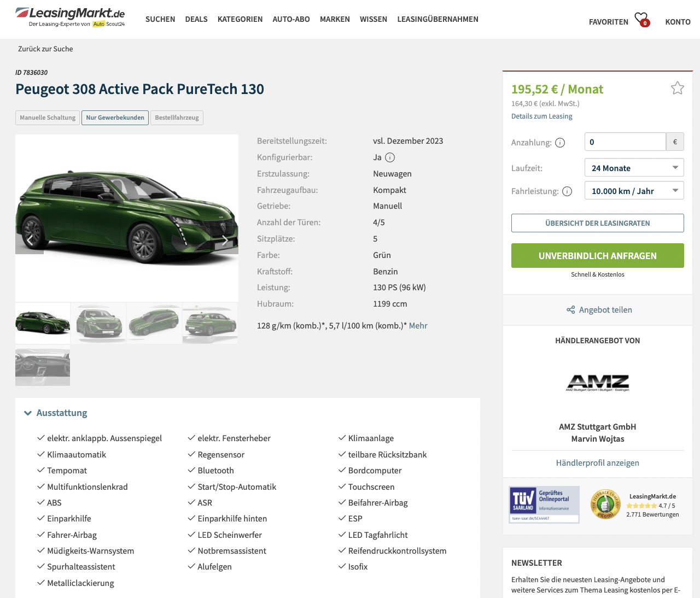700x598 pixels.
Task: Select third thumbnail showing car rear side
Action: (x=154, y=323)
